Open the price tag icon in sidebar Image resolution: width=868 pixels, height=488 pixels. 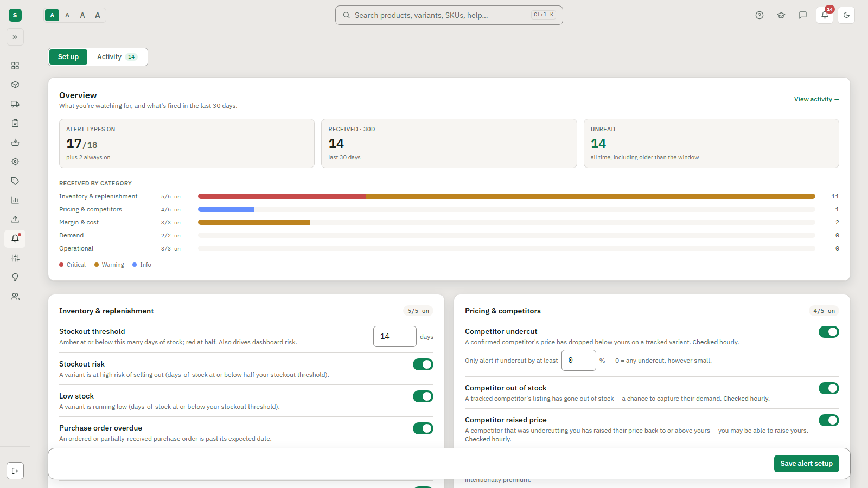[x=15, y=181]
